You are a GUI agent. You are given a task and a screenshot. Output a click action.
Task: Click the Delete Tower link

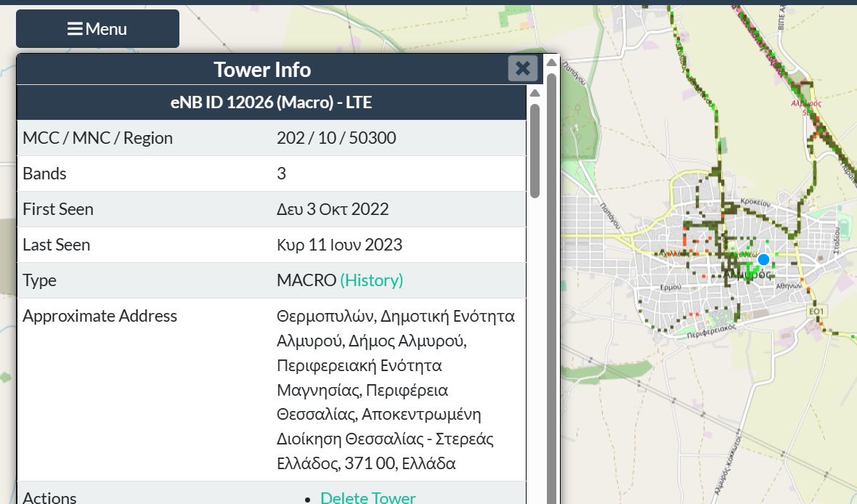tap(367, 497)
